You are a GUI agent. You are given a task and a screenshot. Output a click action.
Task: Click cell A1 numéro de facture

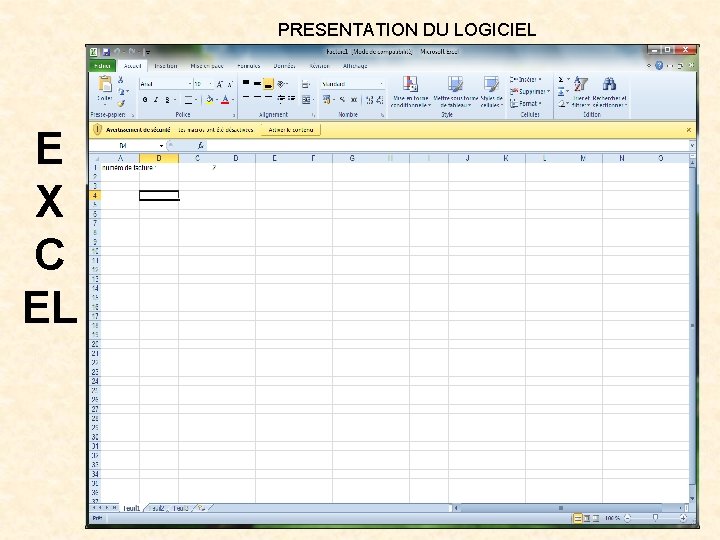(120, 168)
